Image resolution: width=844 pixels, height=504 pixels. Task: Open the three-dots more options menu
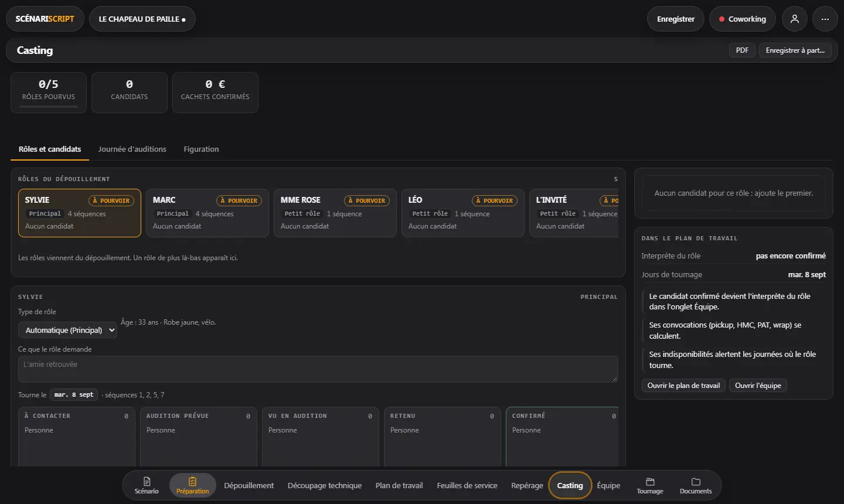[825, 19]
